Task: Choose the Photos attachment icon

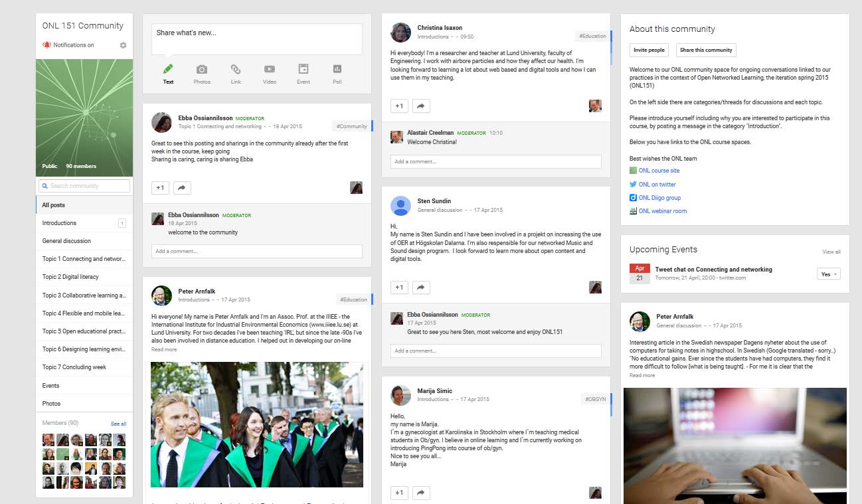Action: tap(202, 69)
